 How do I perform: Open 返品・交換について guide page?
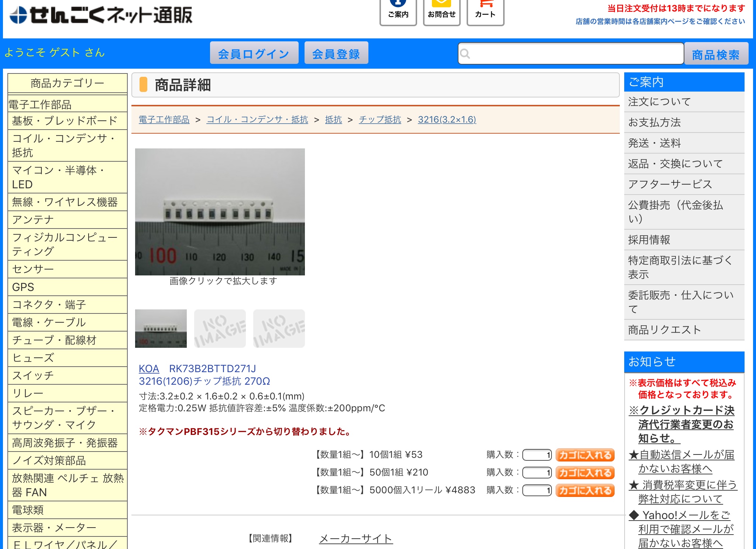tap(684, 164)
